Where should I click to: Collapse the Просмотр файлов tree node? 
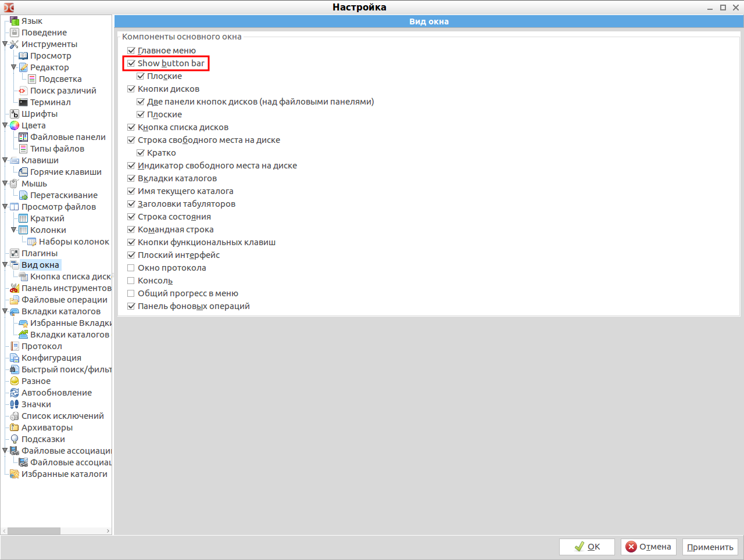[x=5, y=207]
